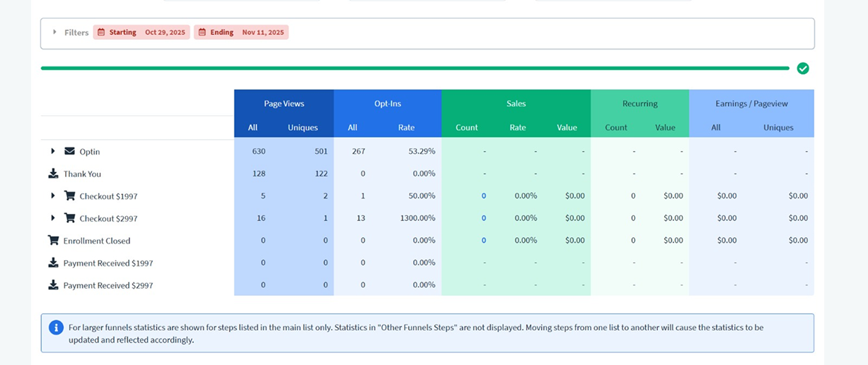The image size is (868, 365).
Task: Click Enrollment Closed sales count link
Action: (484, 241)
